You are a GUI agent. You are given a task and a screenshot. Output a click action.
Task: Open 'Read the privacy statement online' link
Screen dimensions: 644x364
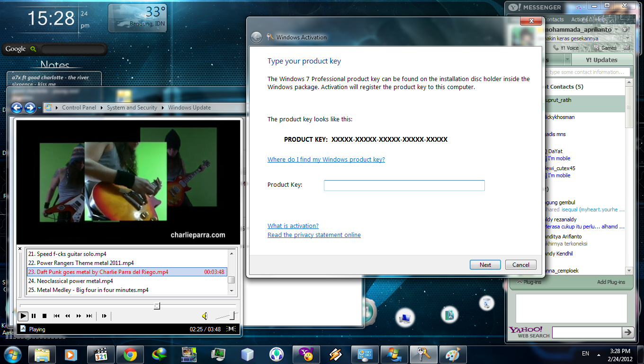(314, 235)
